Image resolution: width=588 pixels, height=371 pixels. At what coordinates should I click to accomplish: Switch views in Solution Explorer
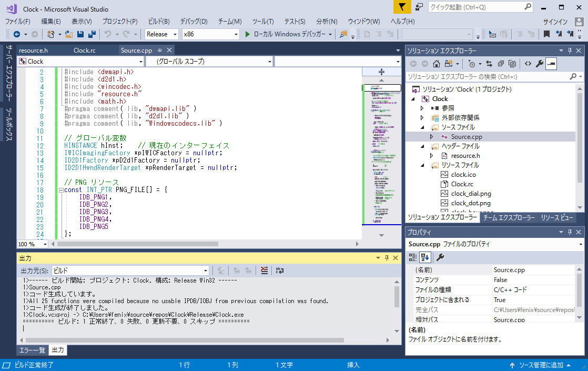click(x=449, y=64)
